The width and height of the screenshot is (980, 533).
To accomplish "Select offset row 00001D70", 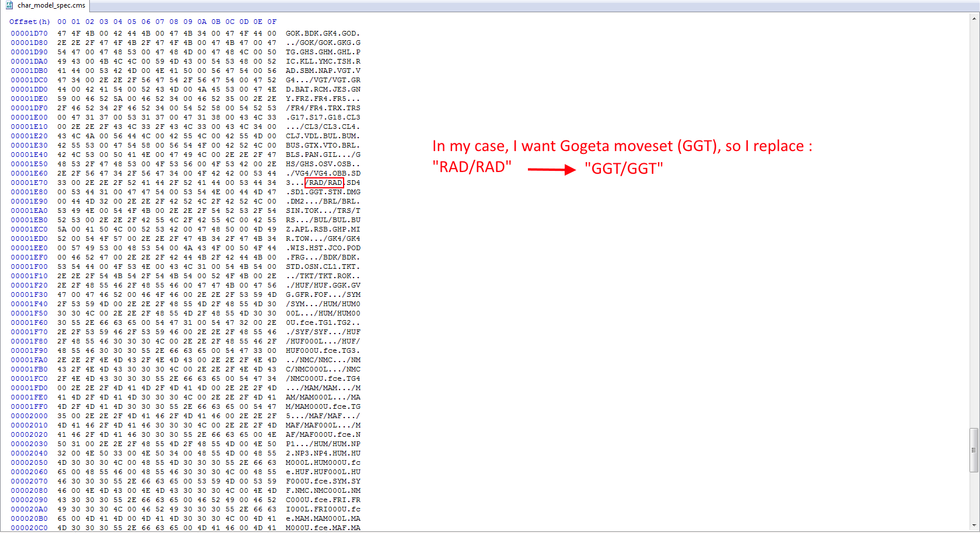I will (29, 33).
